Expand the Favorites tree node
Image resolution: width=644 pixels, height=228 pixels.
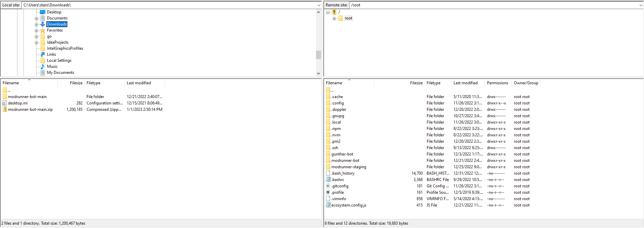coord(36,31)
